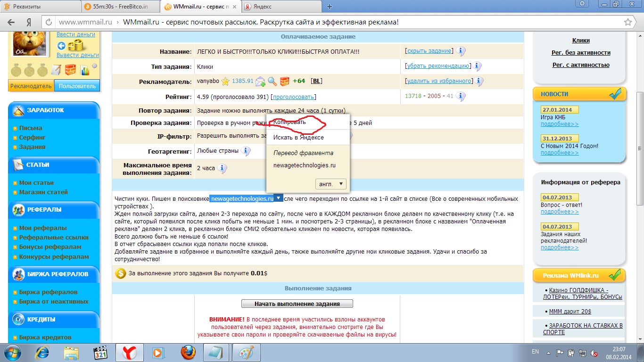644x362 pixels.
Task: Click the advertiser rating value 1385.91
Action: (x=242, y=81)
